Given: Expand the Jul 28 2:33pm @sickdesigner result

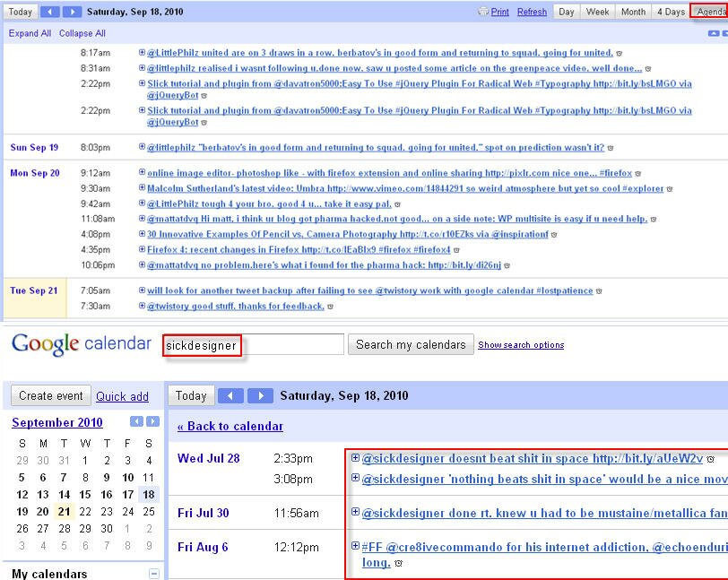Looking at the screenshot, I should tap(355, 458).
